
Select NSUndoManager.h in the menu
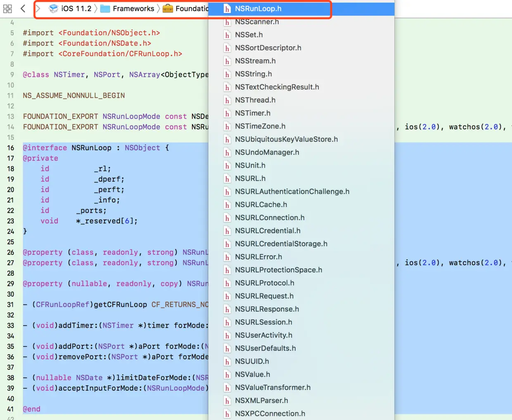tap(301, 152)
